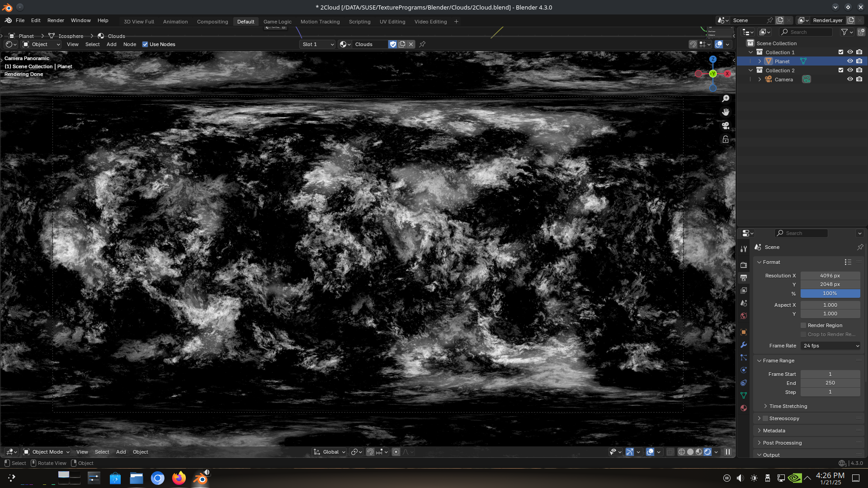868x488 pixels.
Task: Exclude Collection 2 from view layer
Action: click(x=841, y=70)
